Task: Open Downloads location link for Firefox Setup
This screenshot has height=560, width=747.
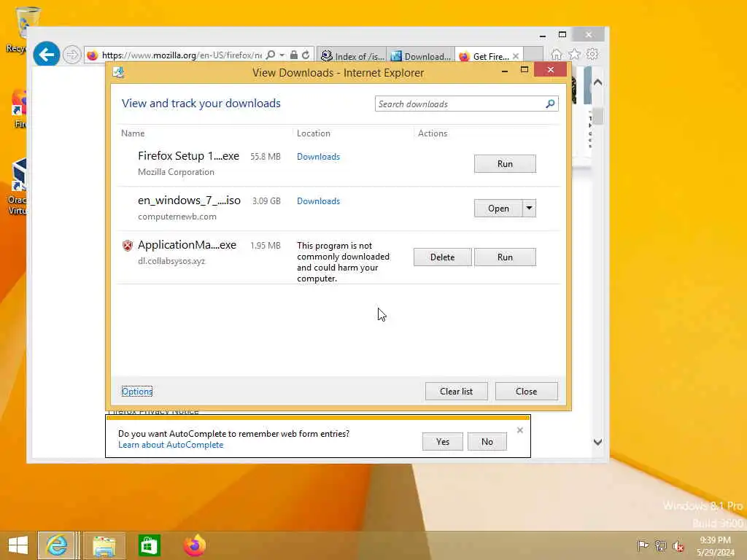Action: coord(318,157)
